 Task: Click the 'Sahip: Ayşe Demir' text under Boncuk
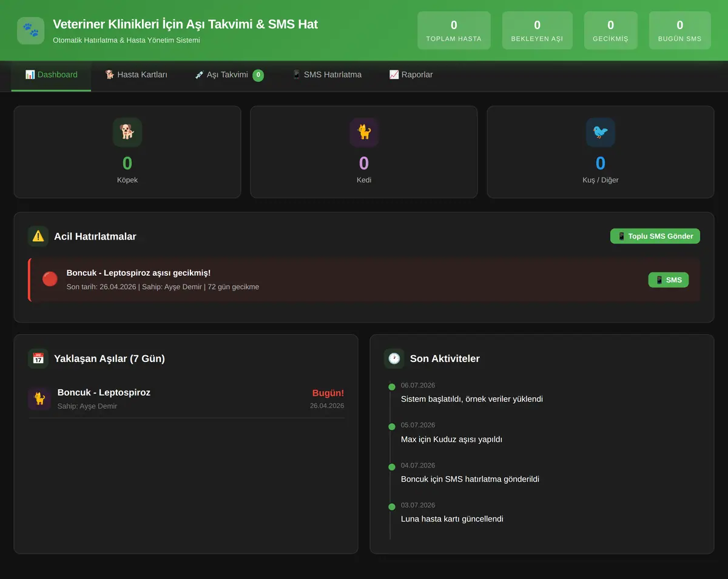tap(87, 406)
